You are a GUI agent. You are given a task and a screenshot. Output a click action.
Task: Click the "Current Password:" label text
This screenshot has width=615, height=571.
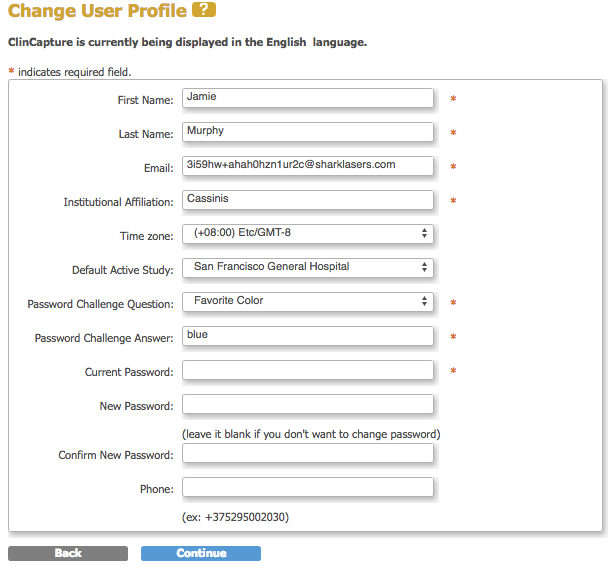(129, 373)
